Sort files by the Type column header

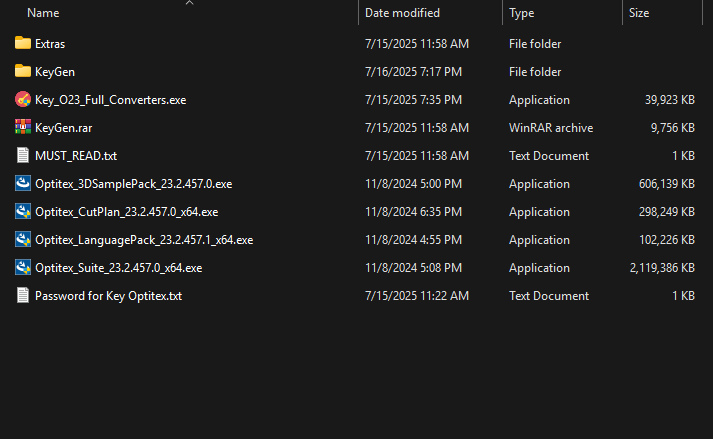[521, 14]
